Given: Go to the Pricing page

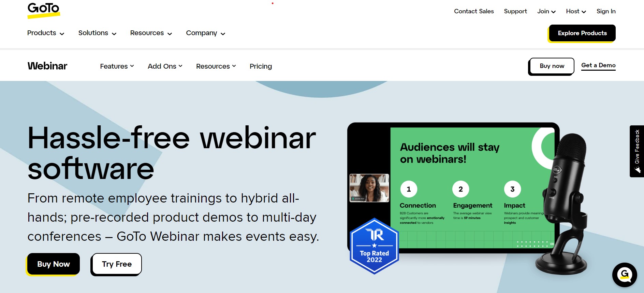Looking at the screenshot, I should 261,66.
